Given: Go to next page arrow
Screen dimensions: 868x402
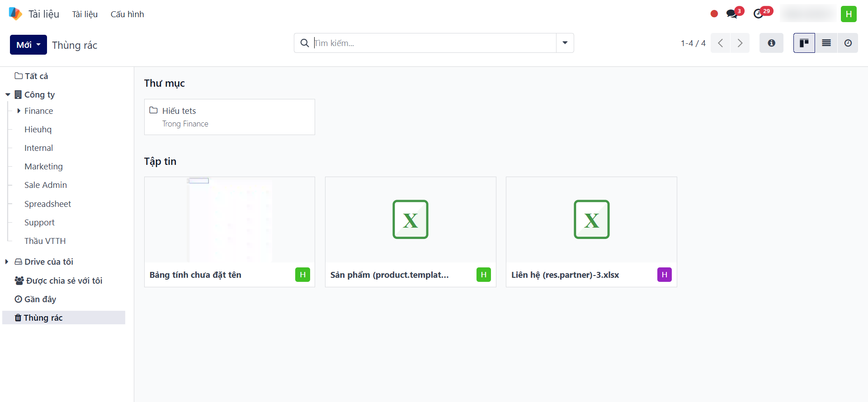Looking at the screenshot, I should (x=740, y=43).
